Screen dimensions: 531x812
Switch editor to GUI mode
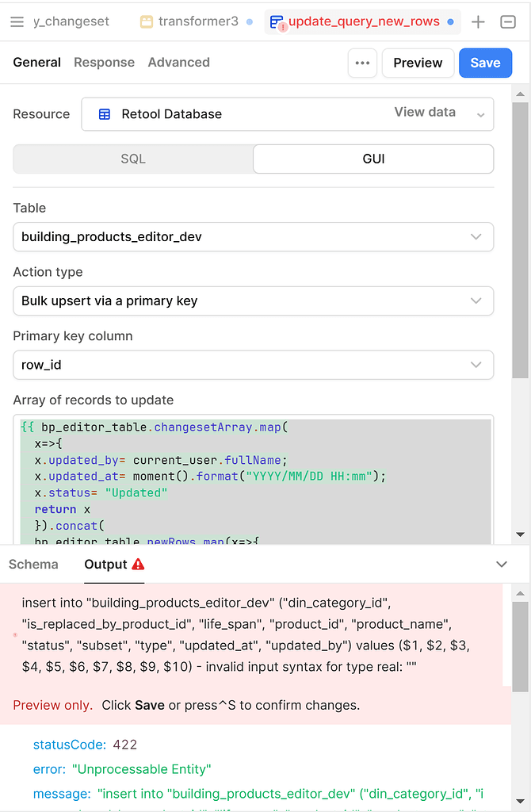(x=372, y=159)
